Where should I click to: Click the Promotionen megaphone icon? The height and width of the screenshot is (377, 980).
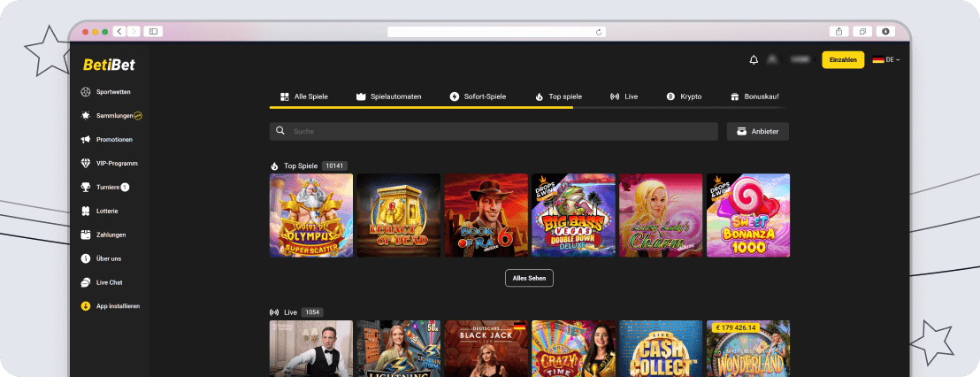[x=86, y=140]
